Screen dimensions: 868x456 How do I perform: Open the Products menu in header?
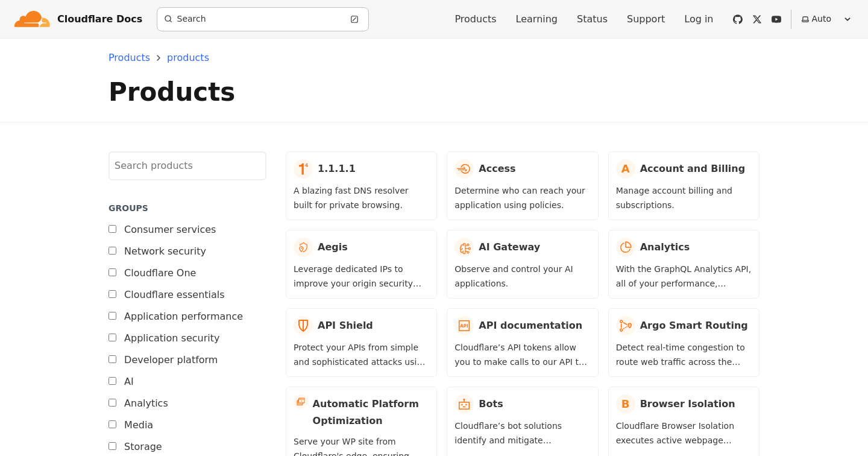click(476, 19)
